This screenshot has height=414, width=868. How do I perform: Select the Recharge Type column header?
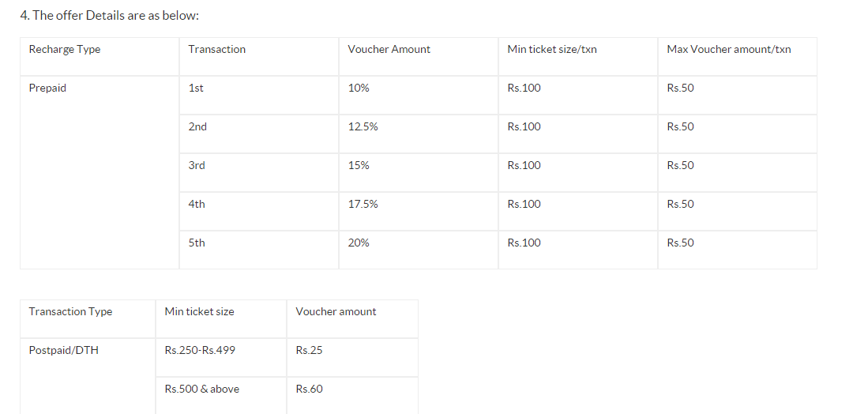pos(65,50)
